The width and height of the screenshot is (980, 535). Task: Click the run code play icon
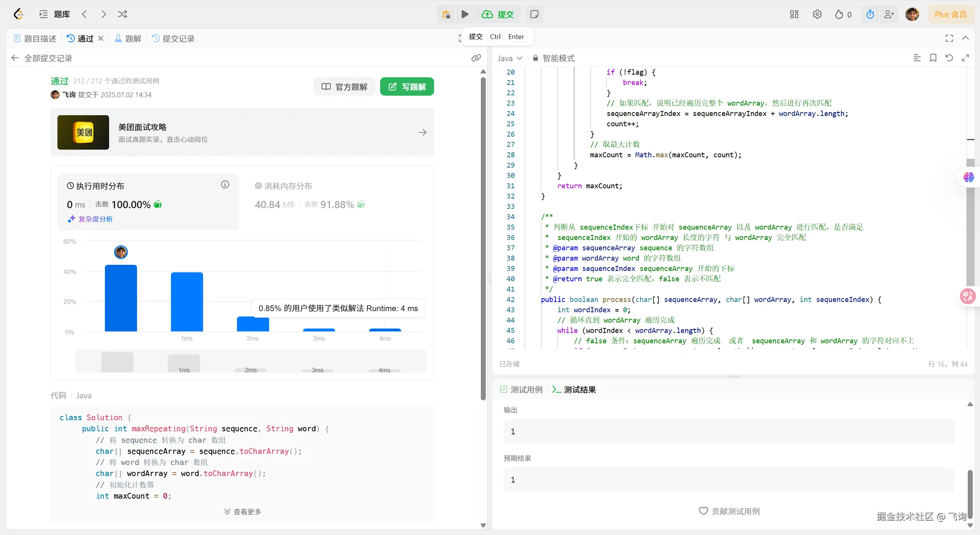point(465,15)
